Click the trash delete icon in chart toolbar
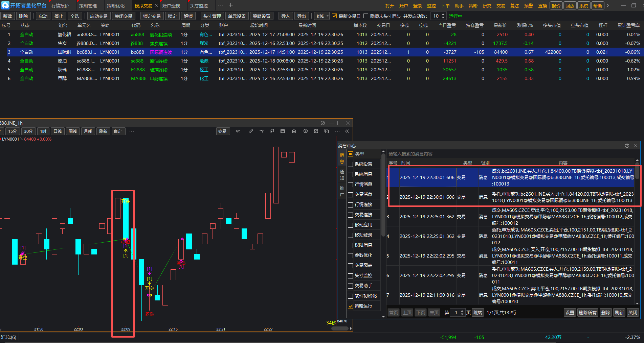Viewport: 644px width, 343px height. (294, 131)
